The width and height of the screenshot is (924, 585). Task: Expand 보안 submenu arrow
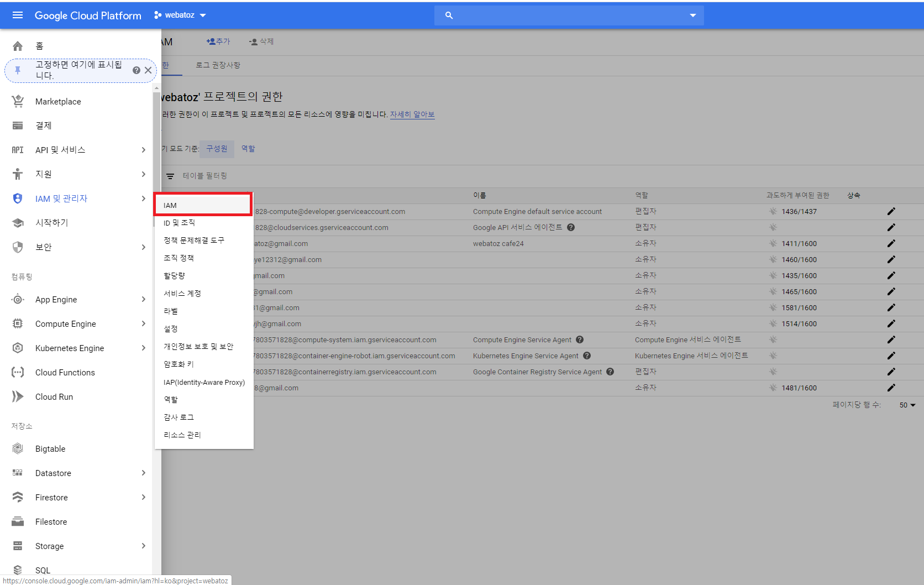coord(143,247)
